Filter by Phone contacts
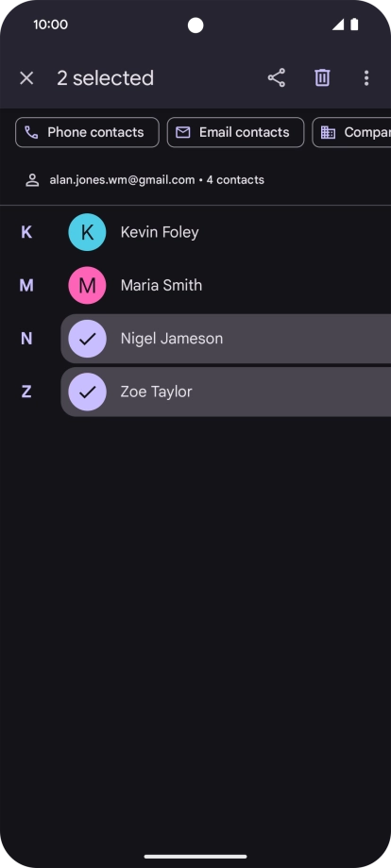Image resolution: width=391 pixels, height=868 pixels. pos(87,132)
